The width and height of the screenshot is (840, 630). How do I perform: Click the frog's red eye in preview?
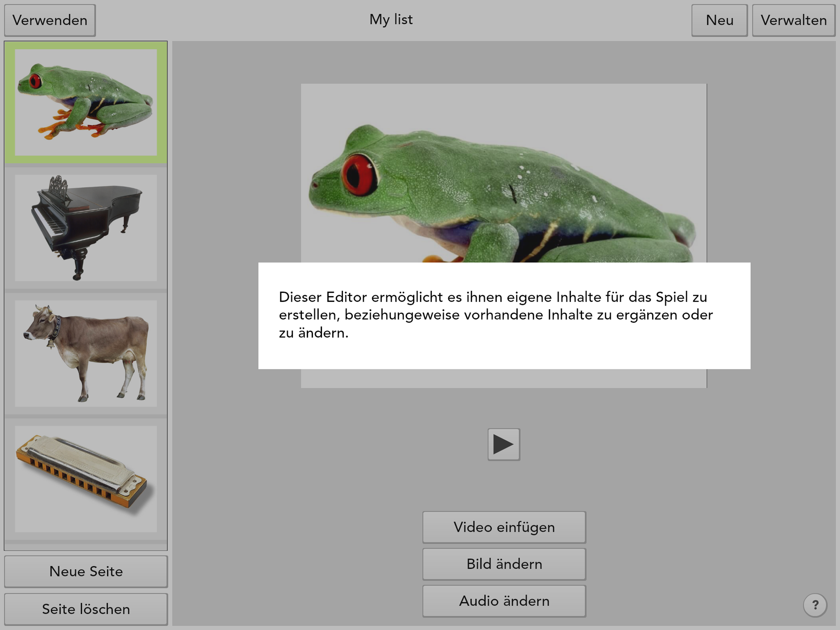click(x=359, y=175)
